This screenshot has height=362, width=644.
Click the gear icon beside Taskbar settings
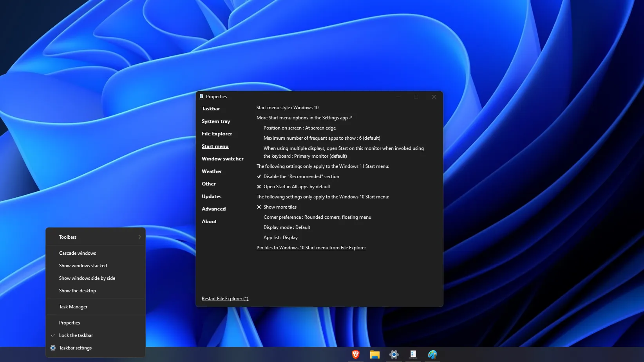[53, 348]
